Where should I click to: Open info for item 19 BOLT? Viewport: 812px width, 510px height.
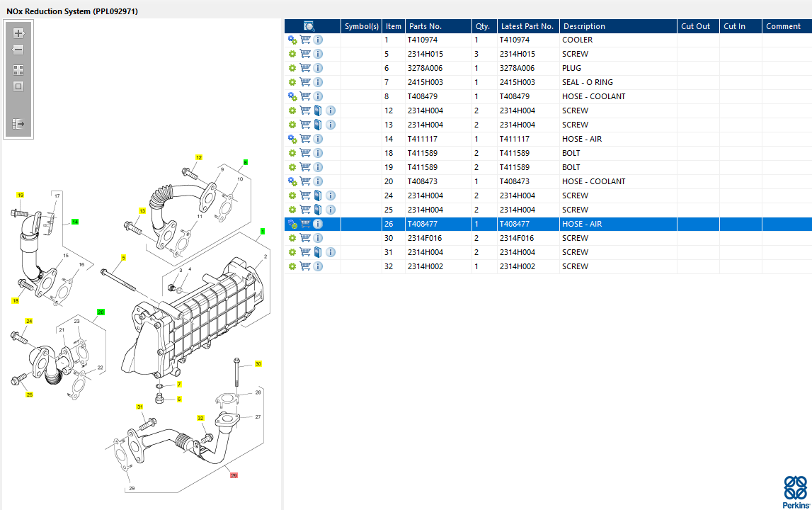(x=318, y=167)
